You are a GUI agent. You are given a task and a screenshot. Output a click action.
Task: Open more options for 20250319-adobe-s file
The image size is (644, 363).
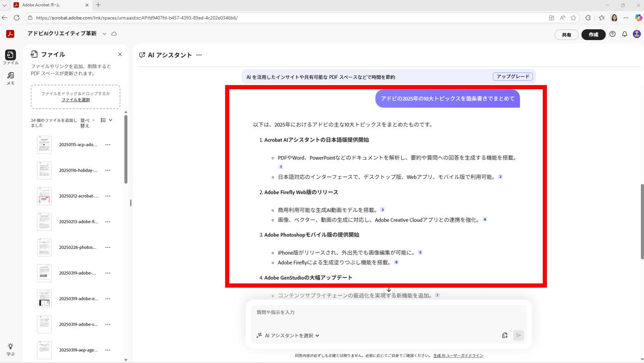[x=108, y=324]
